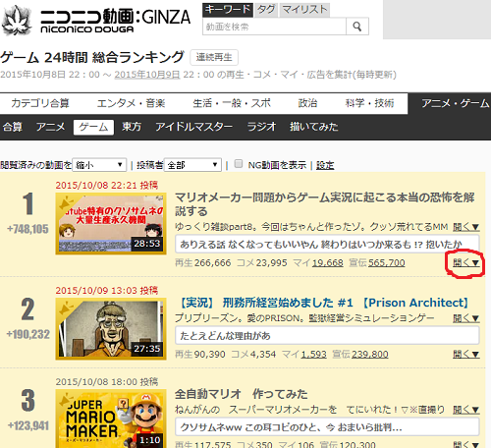Open rank 2 宣伝 count 239,800

(370, 355)
